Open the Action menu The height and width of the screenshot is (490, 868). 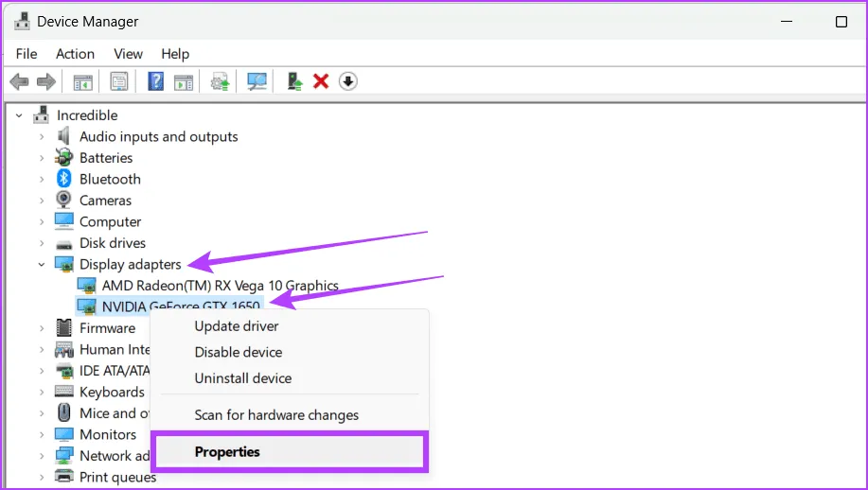pyautogui.click(x=75, y=54)
